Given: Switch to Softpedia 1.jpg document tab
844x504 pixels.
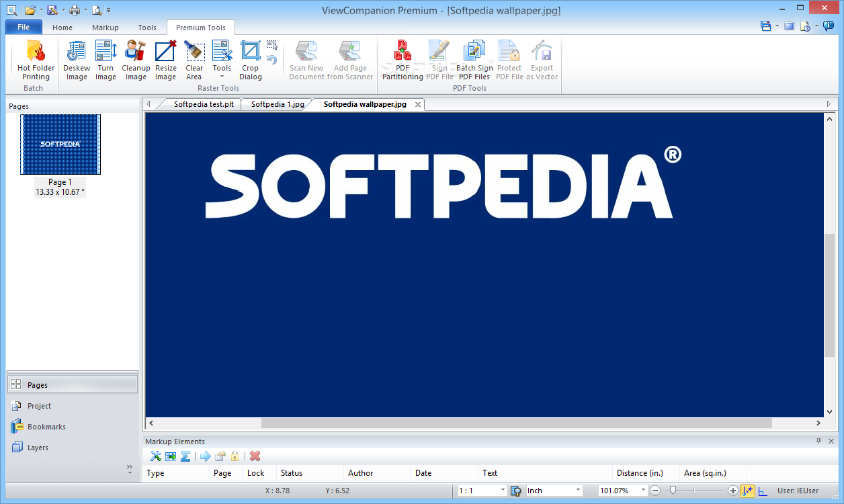Looking at the screenshot, I should 278,104.
